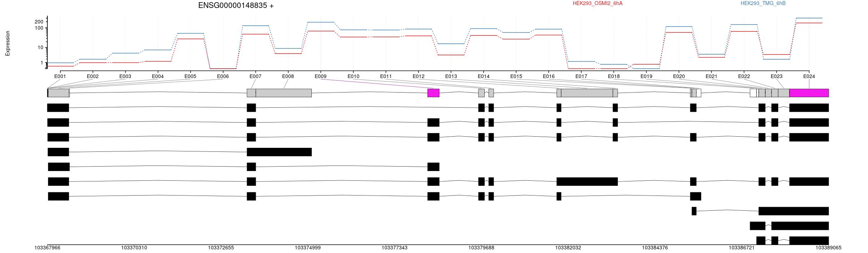Screen dimensions: 868x253
Task: Click genomic coordinate 103374999
Action: 308,248
